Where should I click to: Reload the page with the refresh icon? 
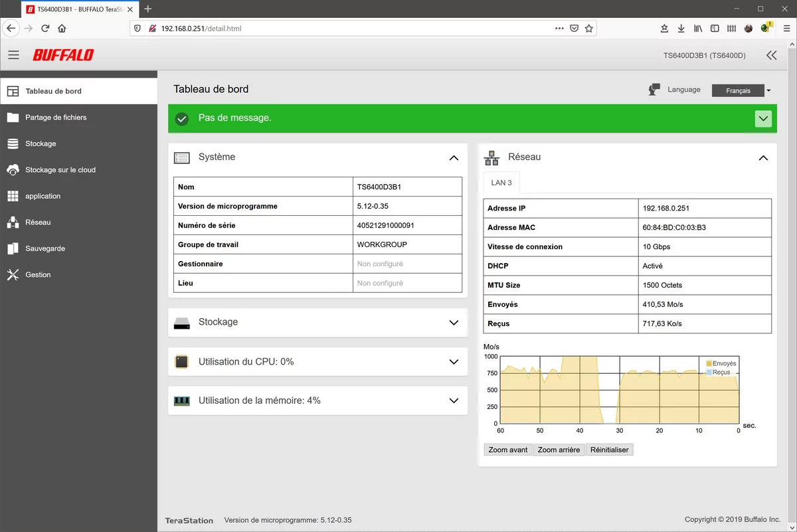click(45, 29)
